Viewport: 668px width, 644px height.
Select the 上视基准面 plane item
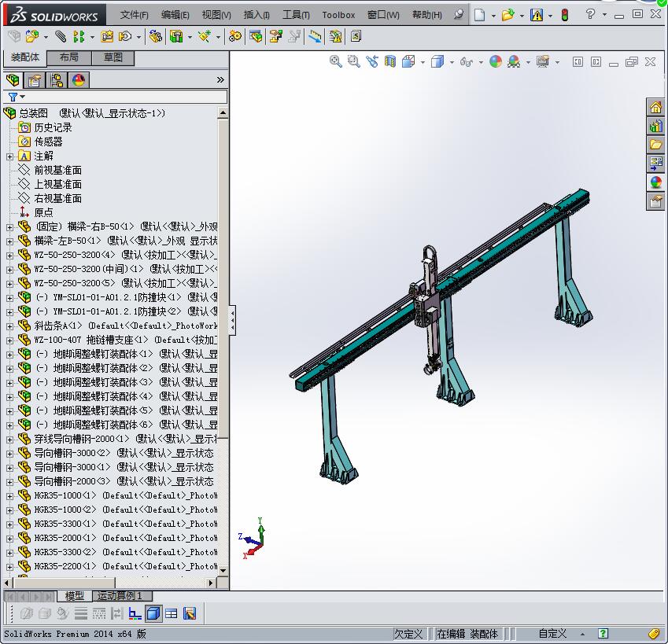click(50, 184)
